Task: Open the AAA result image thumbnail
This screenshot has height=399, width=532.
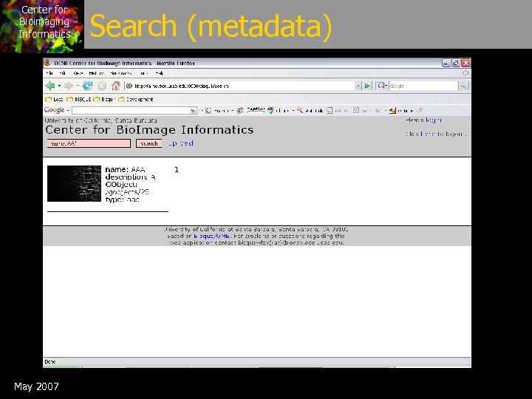Action: pos(75,183)
